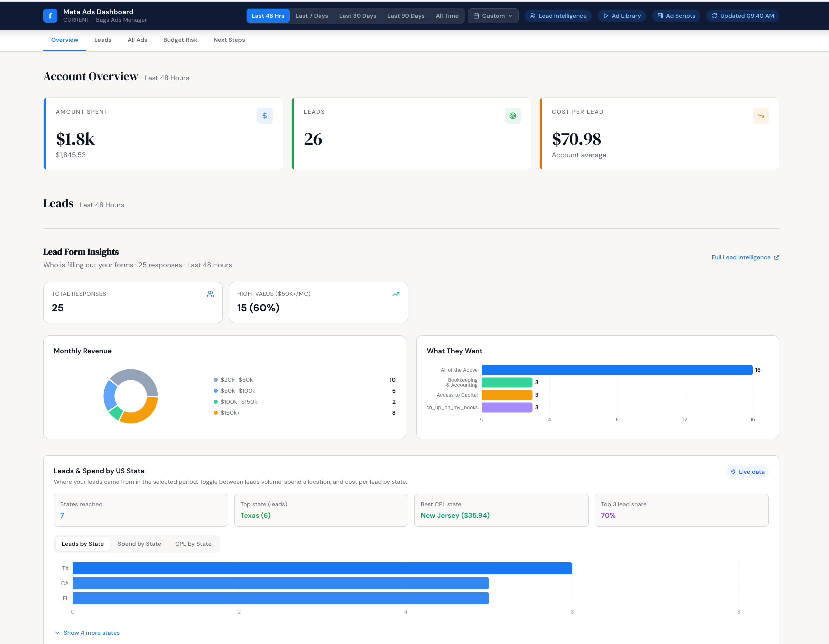Click the people icon on Total Responses card
The image size is (829, 644).
point(211,294)
